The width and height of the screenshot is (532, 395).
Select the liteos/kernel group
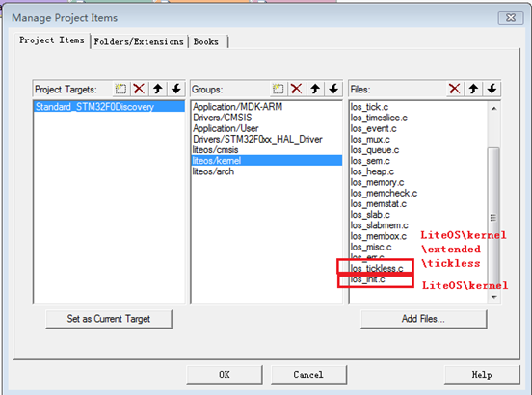pyautogui.click(x=266, y=161)
